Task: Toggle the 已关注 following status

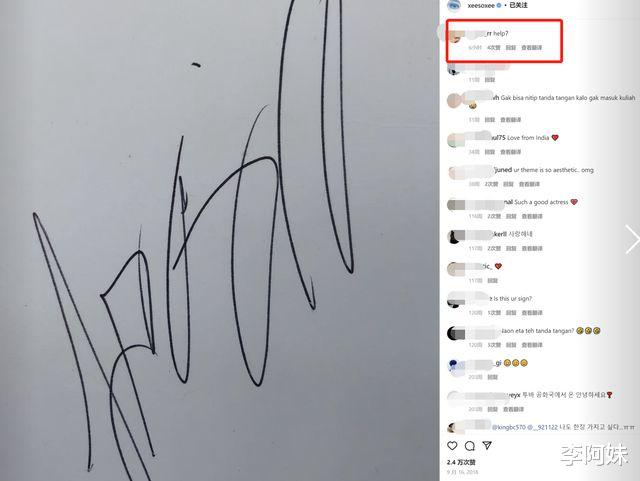Action: click(518, 5)
